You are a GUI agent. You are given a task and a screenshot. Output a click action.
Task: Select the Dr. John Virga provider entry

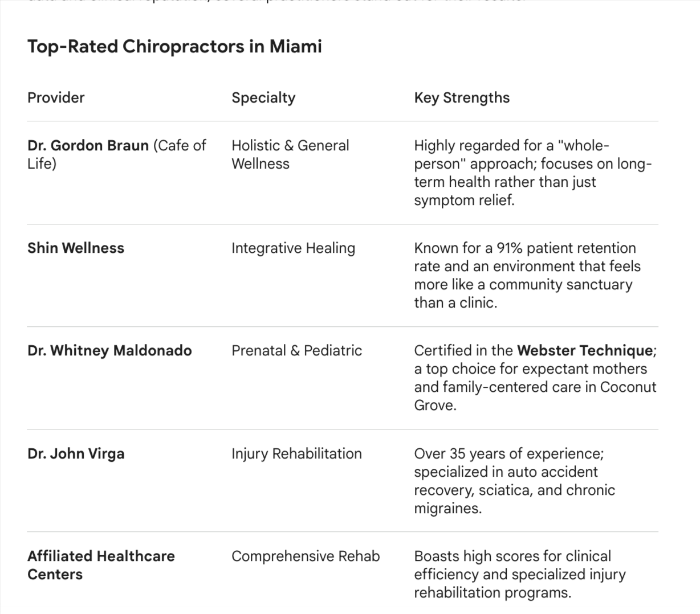coord(76,453)
